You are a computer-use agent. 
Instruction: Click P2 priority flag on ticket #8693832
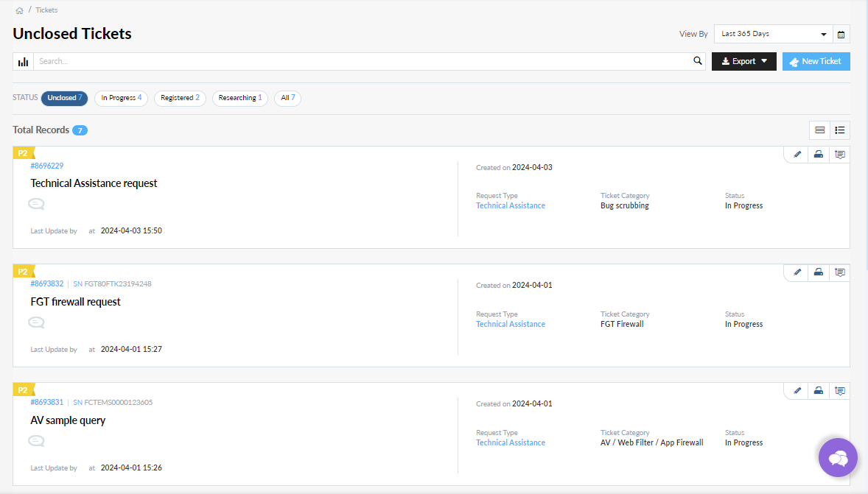[24, 272]
